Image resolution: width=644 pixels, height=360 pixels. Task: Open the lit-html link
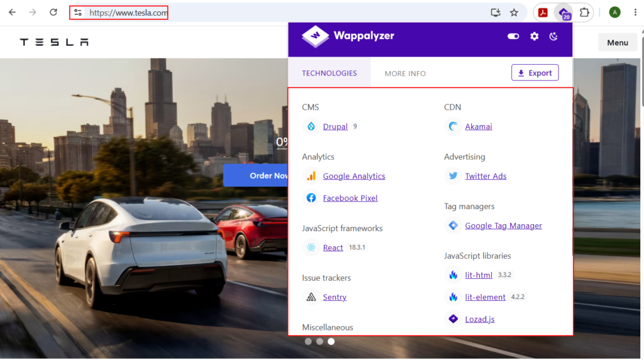click(479, 275)
